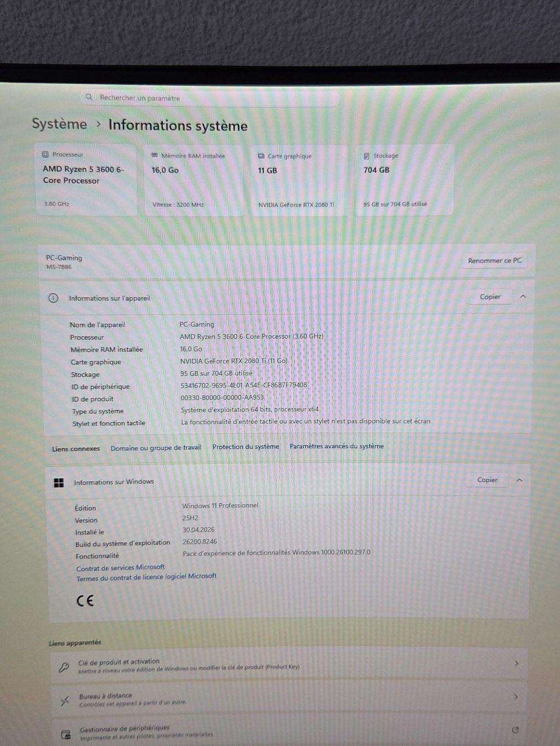Focus the Rechercher un paramètre field
The width and height of the screenshot is (560, 746).
210,98
